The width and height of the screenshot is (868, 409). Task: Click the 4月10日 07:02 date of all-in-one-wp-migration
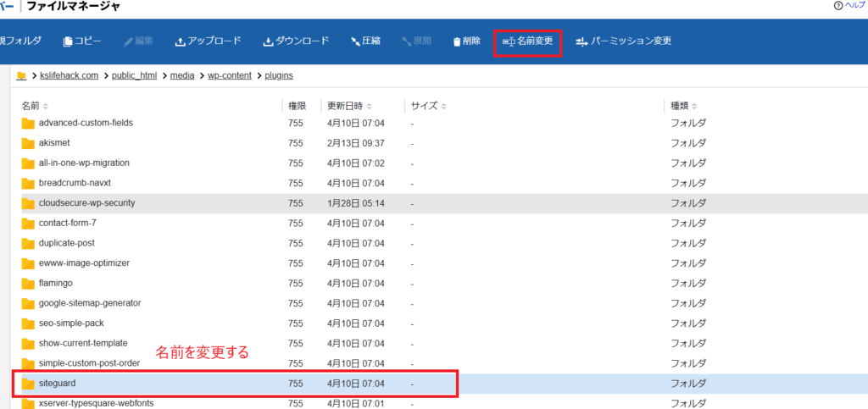point(356,163)
